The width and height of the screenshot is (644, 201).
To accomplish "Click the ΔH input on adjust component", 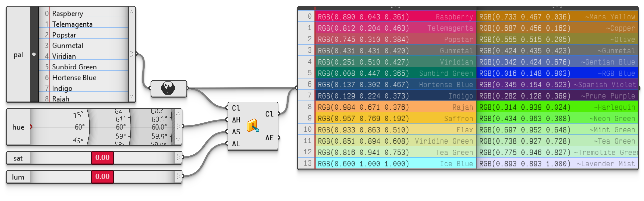I will click(236, 120).
